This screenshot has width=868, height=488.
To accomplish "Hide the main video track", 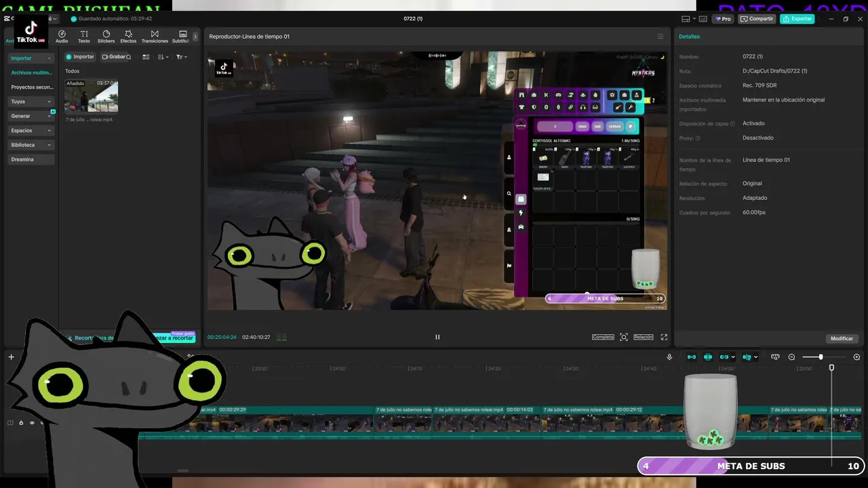I will pos(31,423).
